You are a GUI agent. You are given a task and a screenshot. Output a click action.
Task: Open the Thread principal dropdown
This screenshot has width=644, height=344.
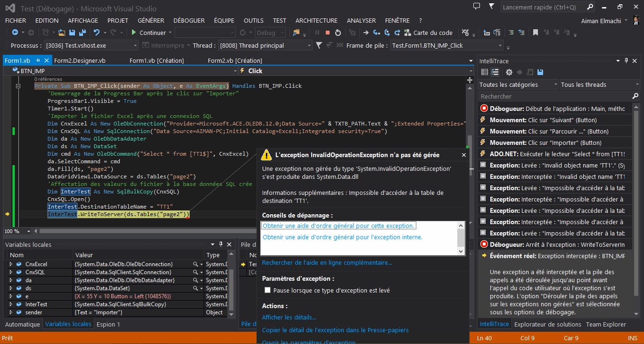click(309, 45)
